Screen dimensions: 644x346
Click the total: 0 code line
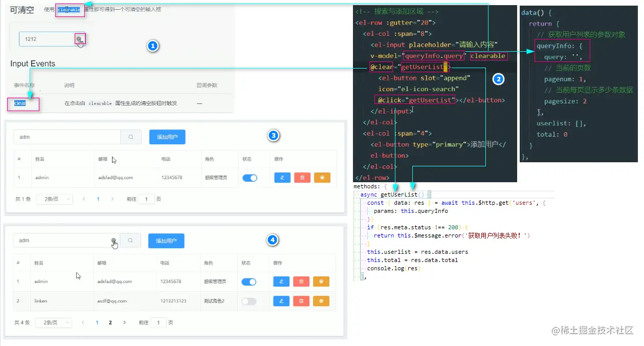pos(552,135)
